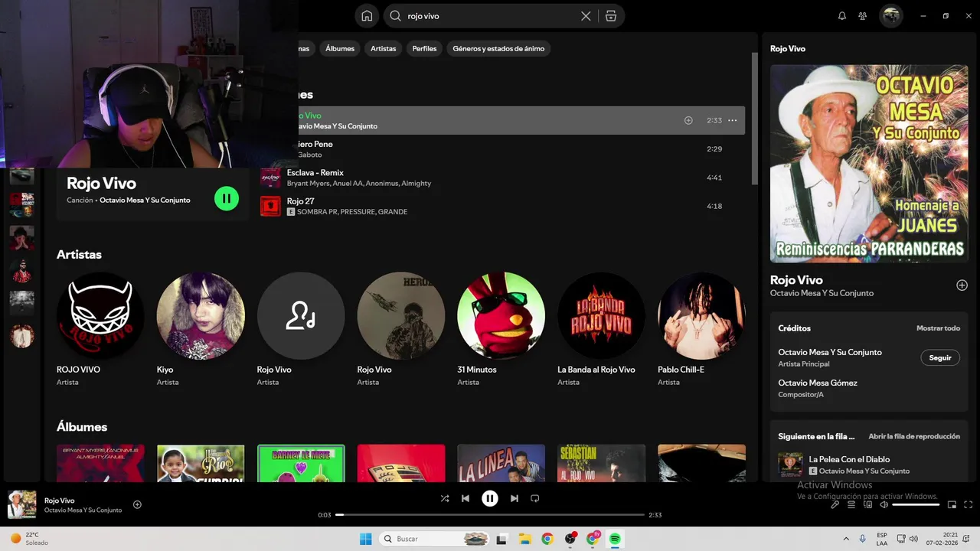Open the miniplayer icon
Viewport: 980px width, 551px height.
[952, 504]
